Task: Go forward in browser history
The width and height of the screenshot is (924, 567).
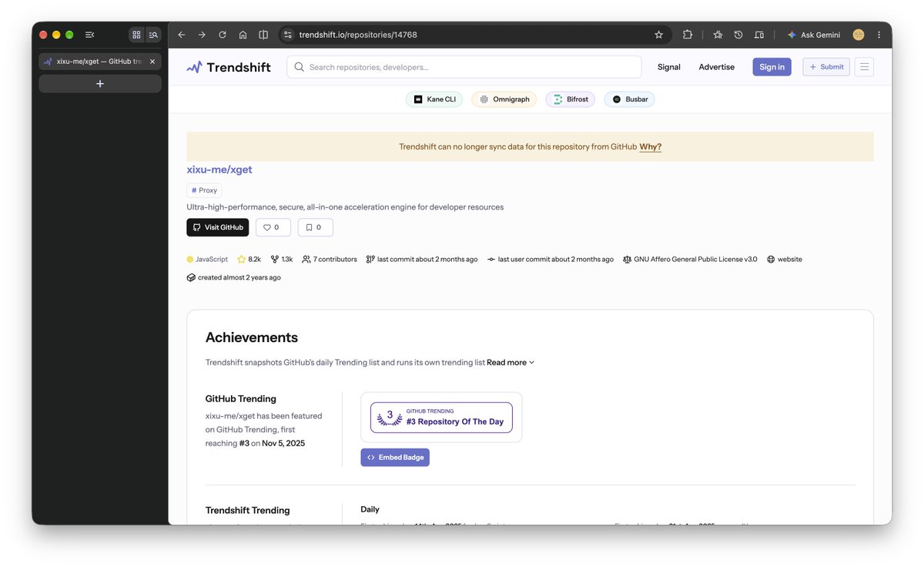Action: (x=202, y=35)
